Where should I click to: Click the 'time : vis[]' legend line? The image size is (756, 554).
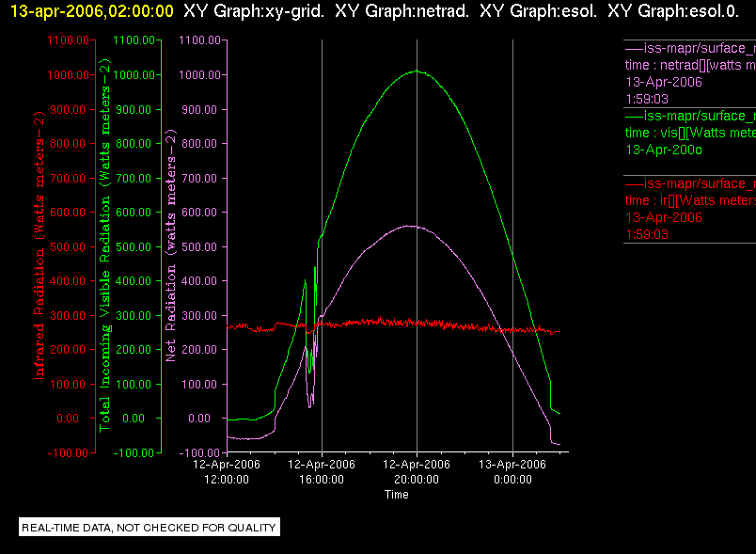[x=690, y=133]
